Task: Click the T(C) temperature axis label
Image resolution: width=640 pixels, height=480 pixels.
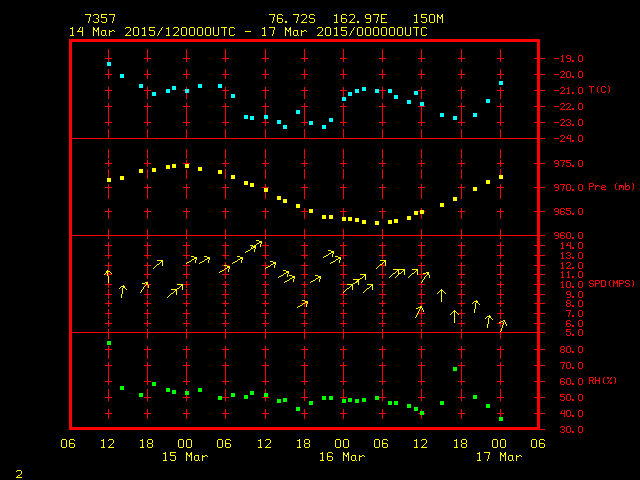Action: tap(599, 90)
